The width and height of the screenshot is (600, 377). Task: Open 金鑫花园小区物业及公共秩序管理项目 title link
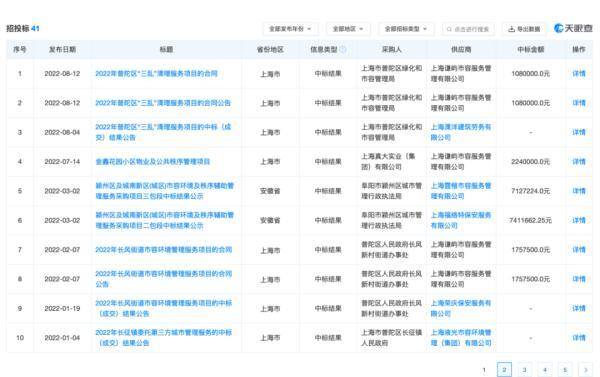[x=153, y=162]
